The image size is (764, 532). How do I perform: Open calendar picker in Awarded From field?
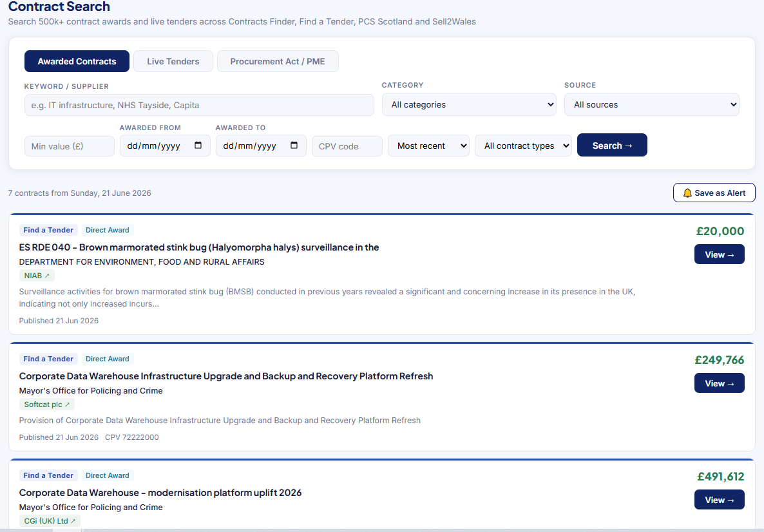click(198, 145)
